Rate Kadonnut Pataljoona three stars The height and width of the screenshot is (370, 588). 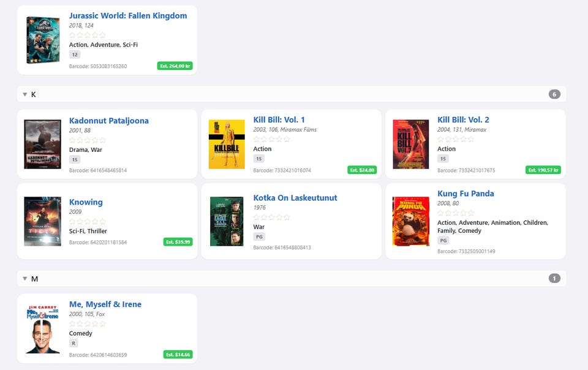pyautogui.click(x=88, y=140)
